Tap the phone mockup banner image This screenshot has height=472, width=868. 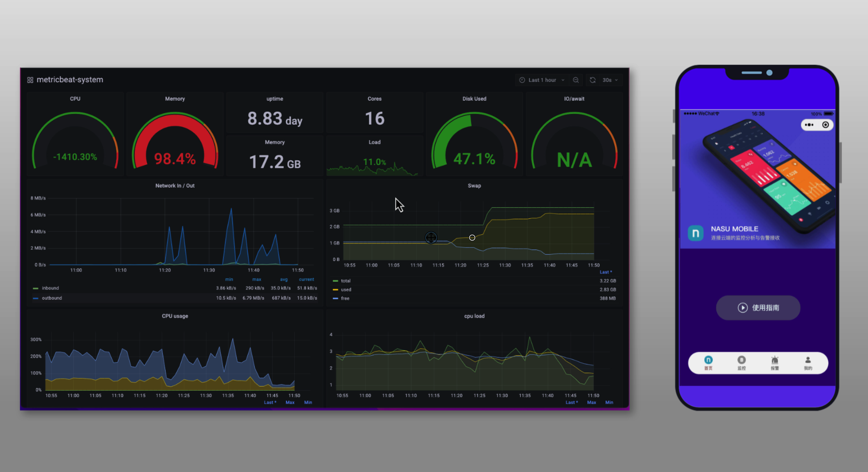(x=757, y=179)
